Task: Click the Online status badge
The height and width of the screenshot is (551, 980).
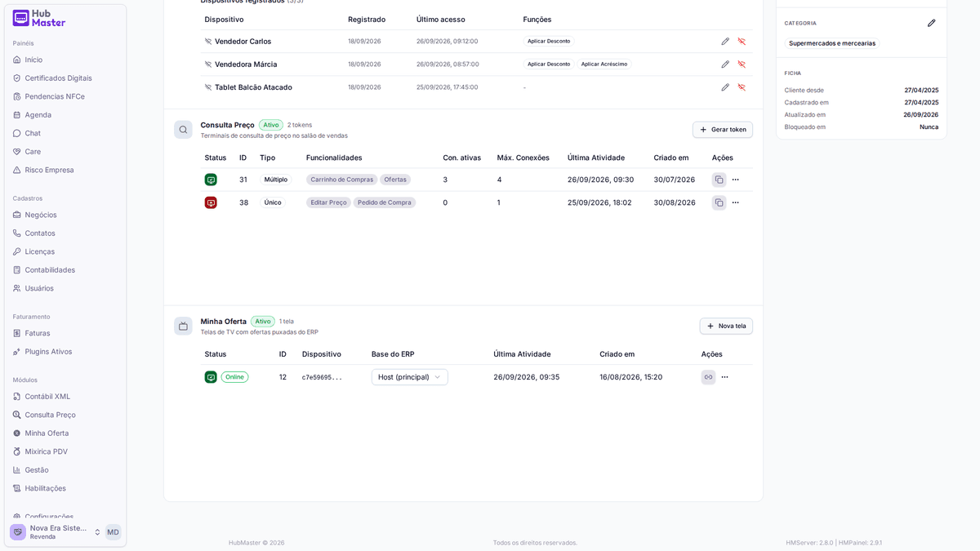Action: point(234,377)
